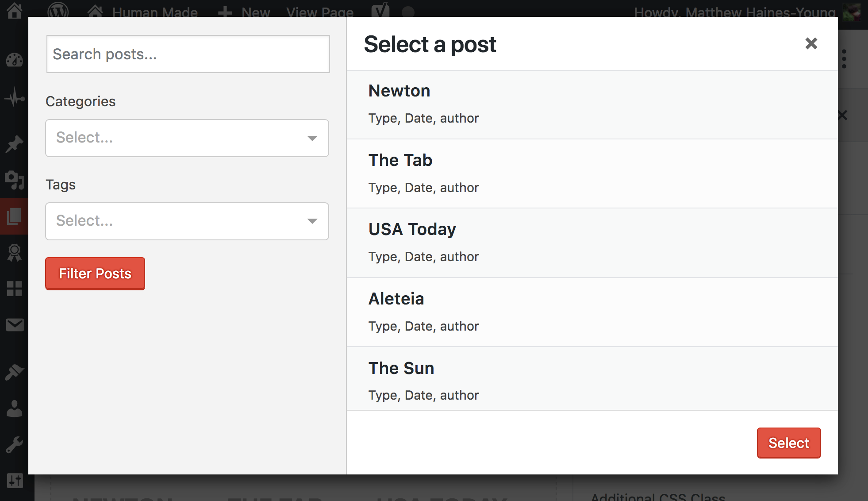Screen dimensions: 868x501
Task: Open the Settings sliders sidebar icon
Action: 14,480
